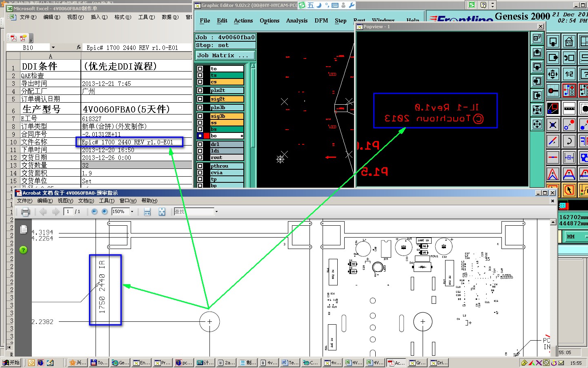Open the DFM menu in Graphic Editor
Screen dimensions: 588x368
coord(321,20)
